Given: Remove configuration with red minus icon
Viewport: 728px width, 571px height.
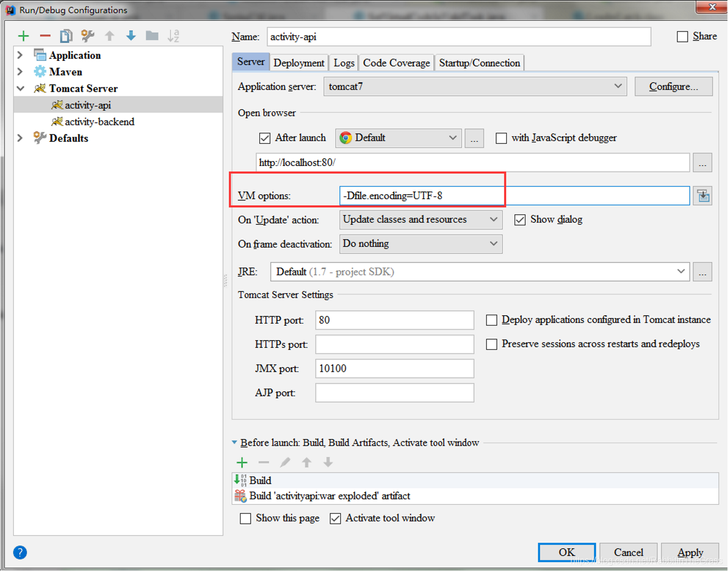Looking at the screenshot, I should 45,37.
